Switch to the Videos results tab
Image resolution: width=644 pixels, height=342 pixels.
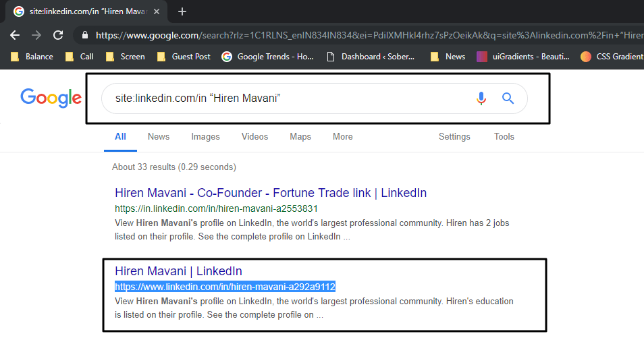pos(254,137)
